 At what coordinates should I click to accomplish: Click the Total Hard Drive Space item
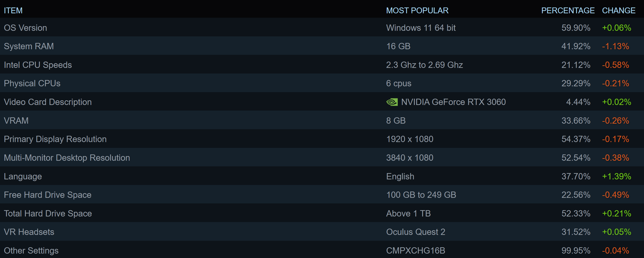pos(48,213)
